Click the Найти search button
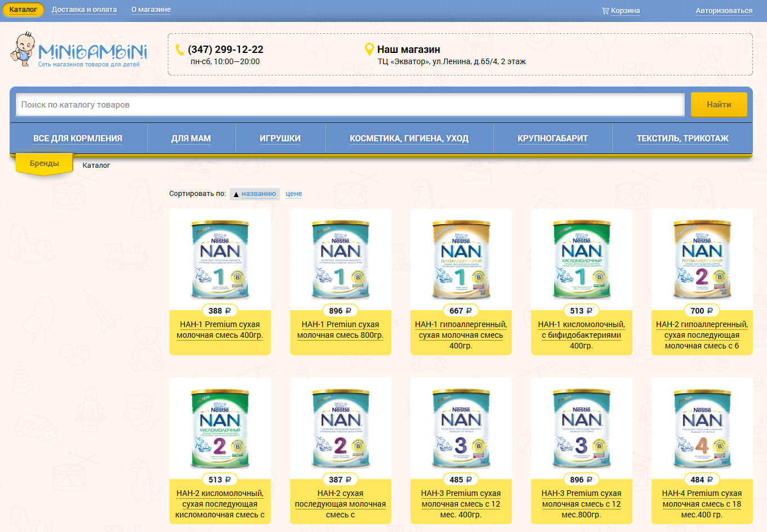767x532 pixels. 719,105
